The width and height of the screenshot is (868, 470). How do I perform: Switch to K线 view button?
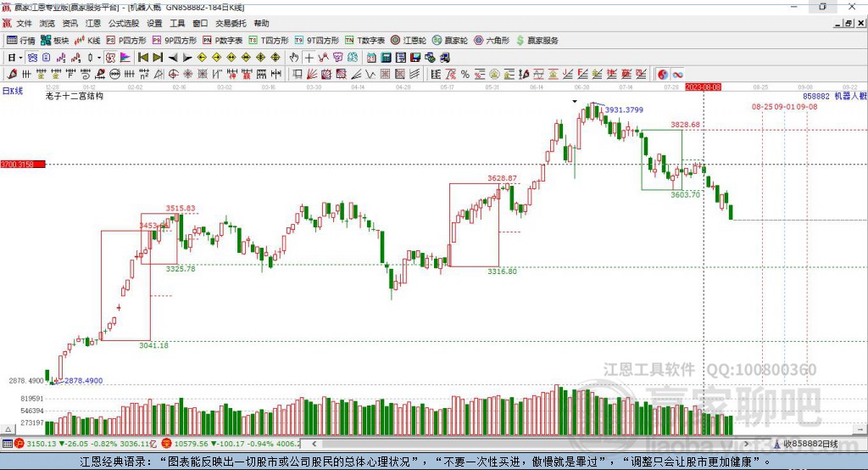click(x=87, y=41)
